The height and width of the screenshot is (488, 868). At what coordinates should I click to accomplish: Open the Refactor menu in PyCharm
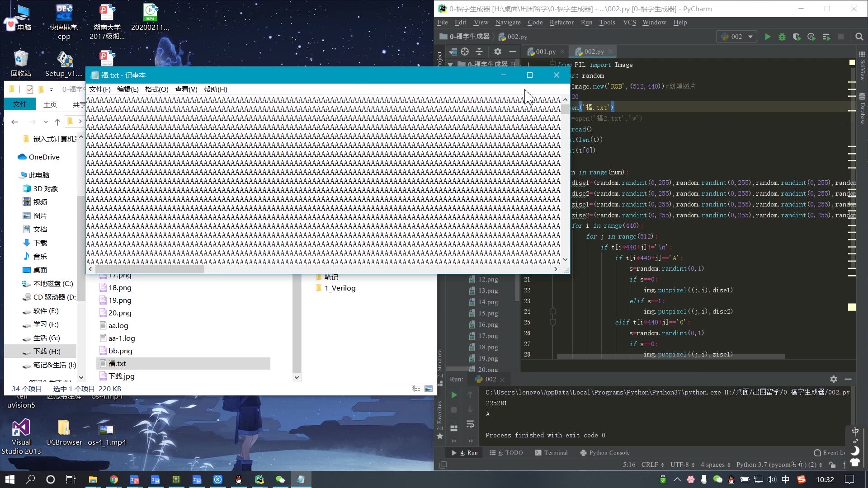[x=561, y=22]
